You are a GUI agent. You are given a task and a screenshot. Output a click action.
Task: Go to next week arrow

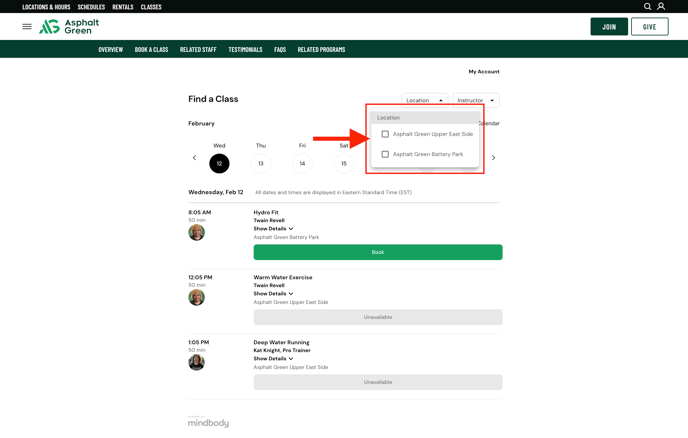pyautogui.click(x=493, y=158)
